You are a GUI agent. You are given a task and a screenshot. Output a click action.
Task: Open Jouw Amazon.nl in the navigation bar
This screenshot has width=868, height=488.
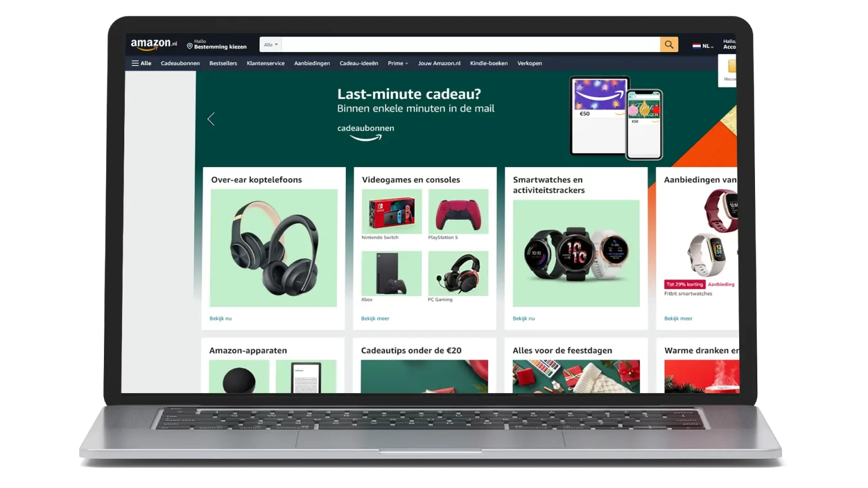tap(439, 63)
